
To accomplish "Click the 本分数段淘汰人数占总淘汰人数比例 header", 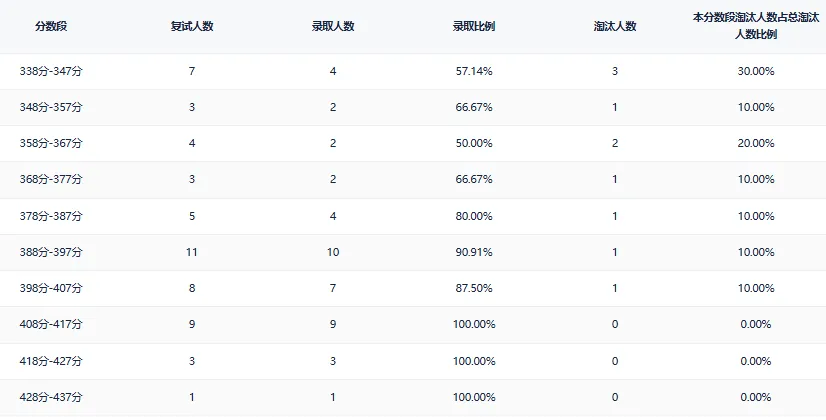I will 756,26.
